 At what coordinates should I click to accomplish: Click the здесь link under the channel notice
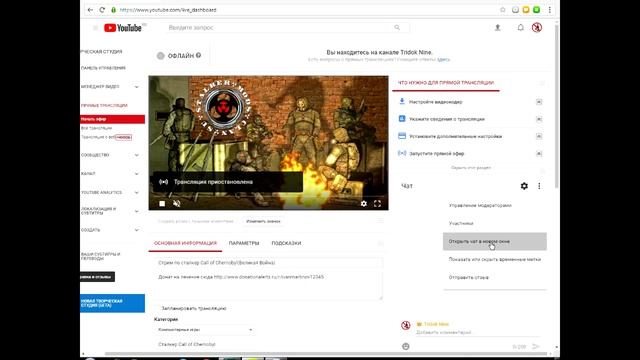click(443, 60)
